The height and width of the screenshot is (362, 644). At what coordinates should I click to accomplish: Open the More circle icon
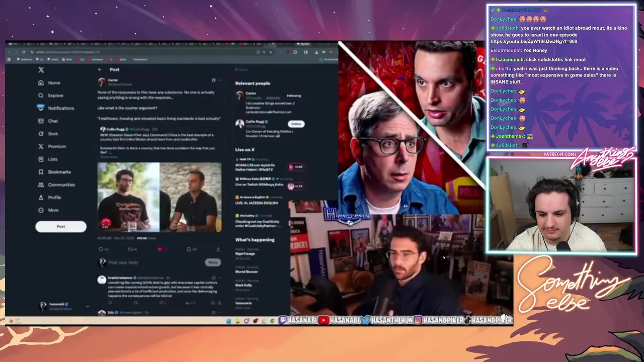click(41, 210)
